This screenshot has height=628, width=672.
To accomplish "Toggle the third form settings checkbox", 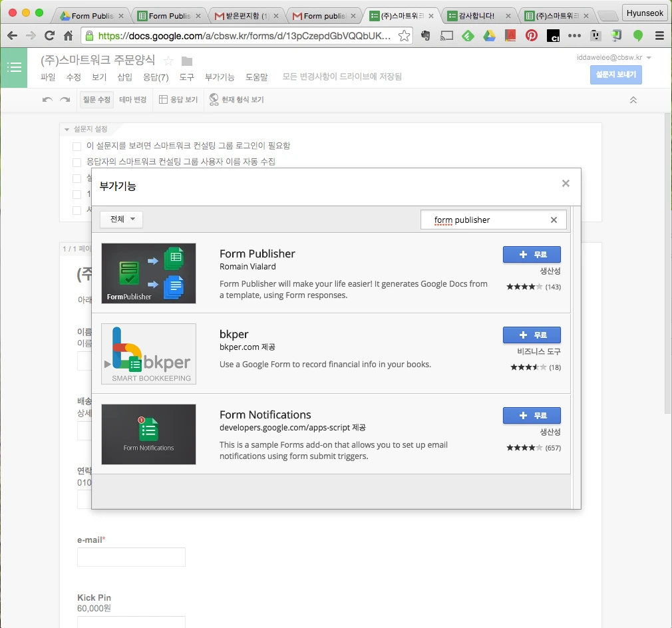I will (77, 178).
